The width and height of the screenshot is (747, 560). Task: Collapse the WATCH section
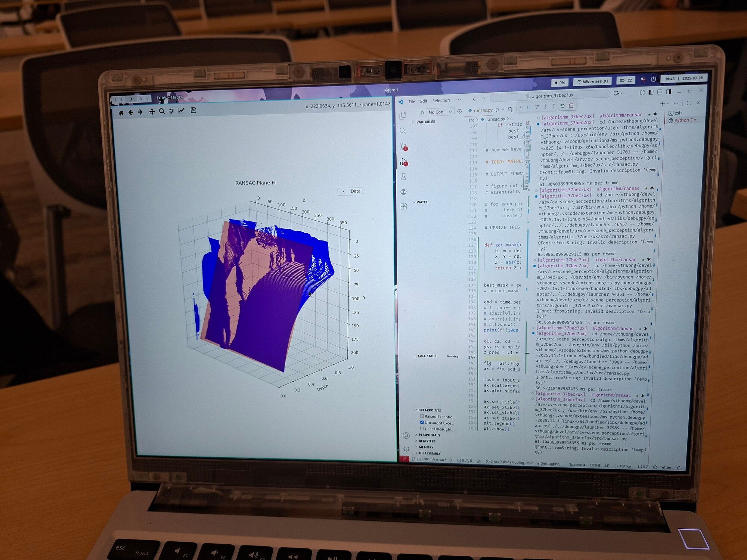coord(421,202)
